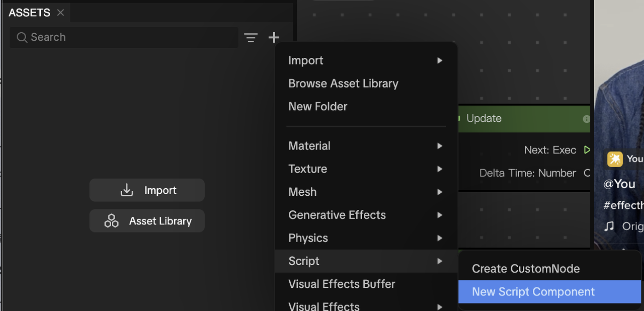The image size is (644, 311).
Task: Click the hexagons icon on Asset Library button
Action: click(111, 221)
